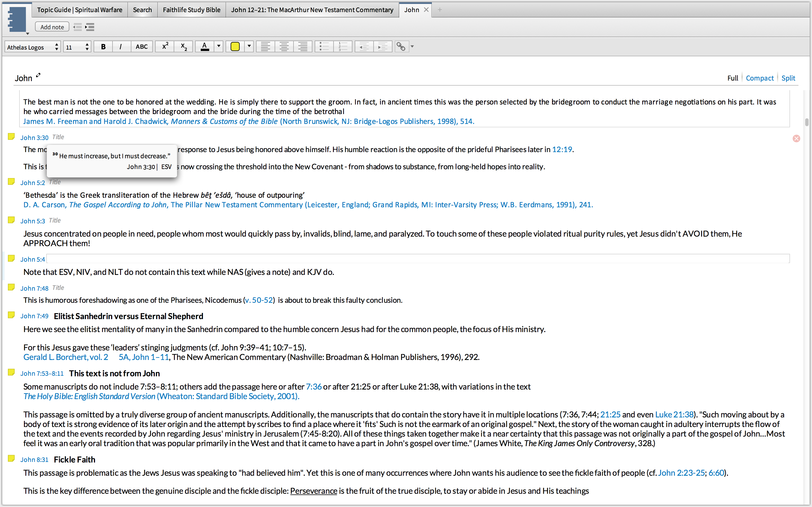This screenshot has height=507, width=812.
Task: Switch to Compact view
Action: (x=759, y=78)
